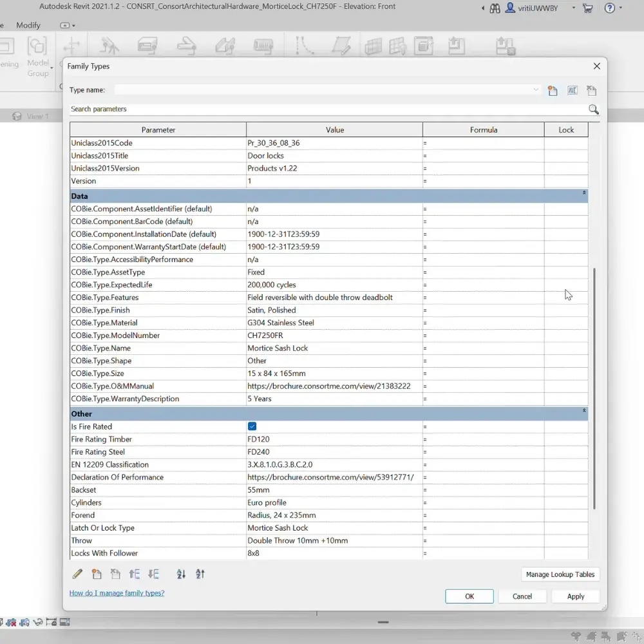Click the Manage Lookup Tables button
This screenshot has width=644, height=644.
coord(560,574)
